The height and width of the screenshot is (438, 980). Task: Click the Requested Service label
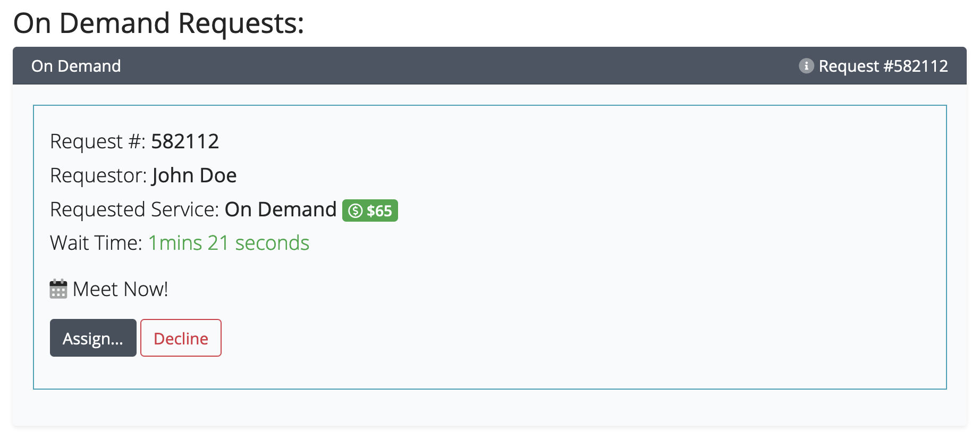pos(134,209)
